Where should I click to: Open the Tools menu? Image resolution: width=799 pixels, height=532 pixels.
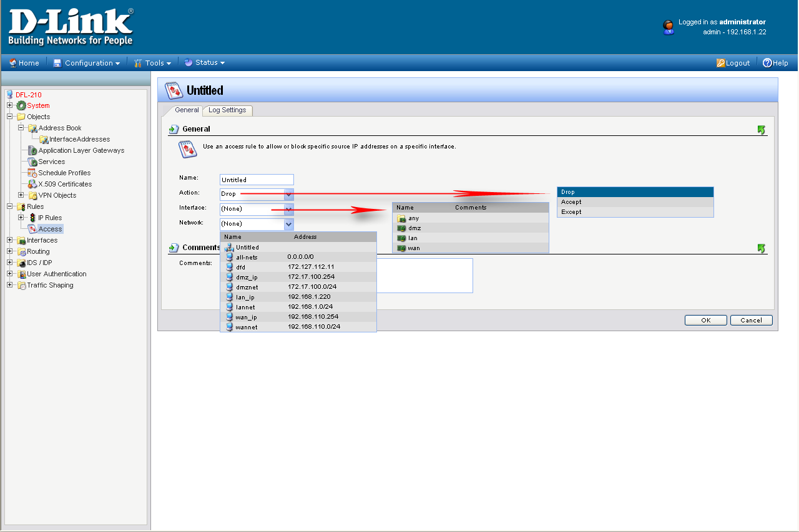pyautogui.click(x=152, y=63)
